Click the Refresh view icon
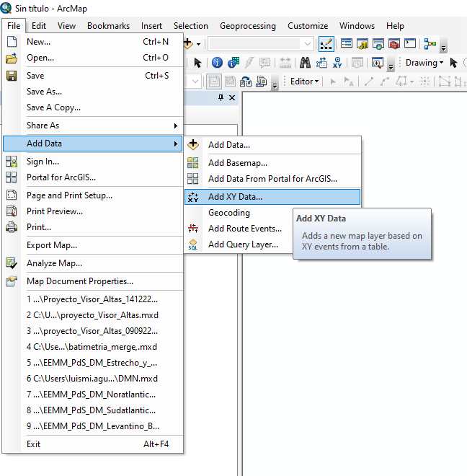 point(246,81)
